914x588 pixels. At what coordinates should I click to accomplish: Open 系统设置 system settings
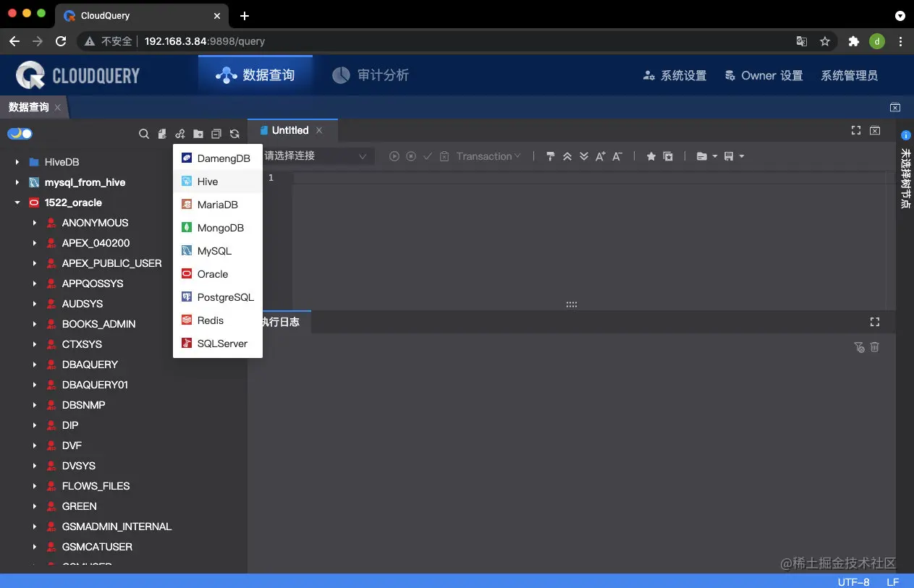coord(674,75)
